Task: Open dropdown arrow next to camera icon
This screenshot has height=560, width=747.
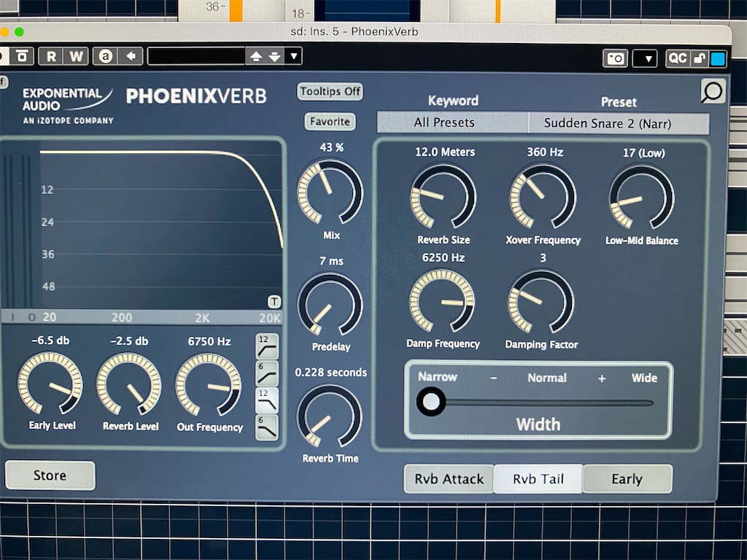Action: (x=645, y=59)
